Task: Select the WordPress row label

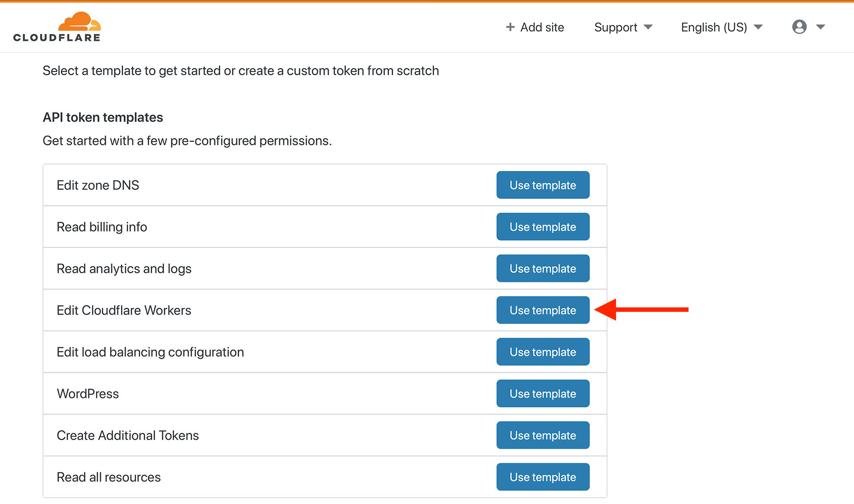Action: point(88,394)
